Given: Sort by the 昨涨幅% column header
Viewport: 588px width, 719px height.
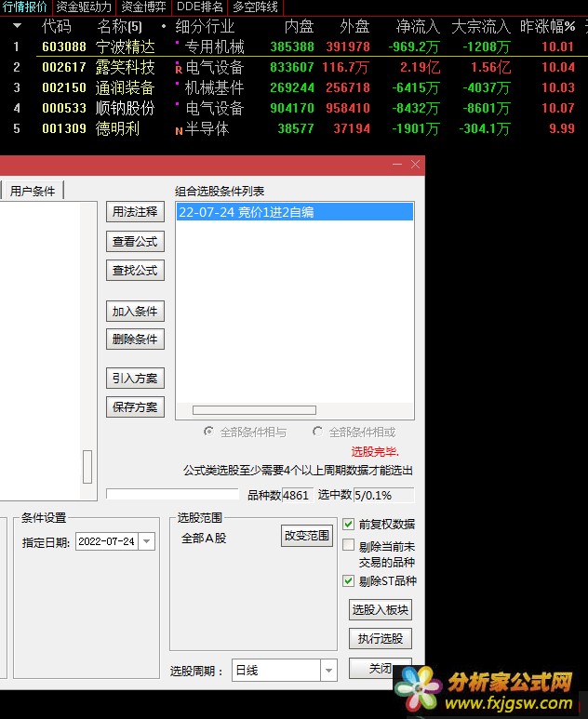Looking at the screenshot, I should click(x=547, y=27).
